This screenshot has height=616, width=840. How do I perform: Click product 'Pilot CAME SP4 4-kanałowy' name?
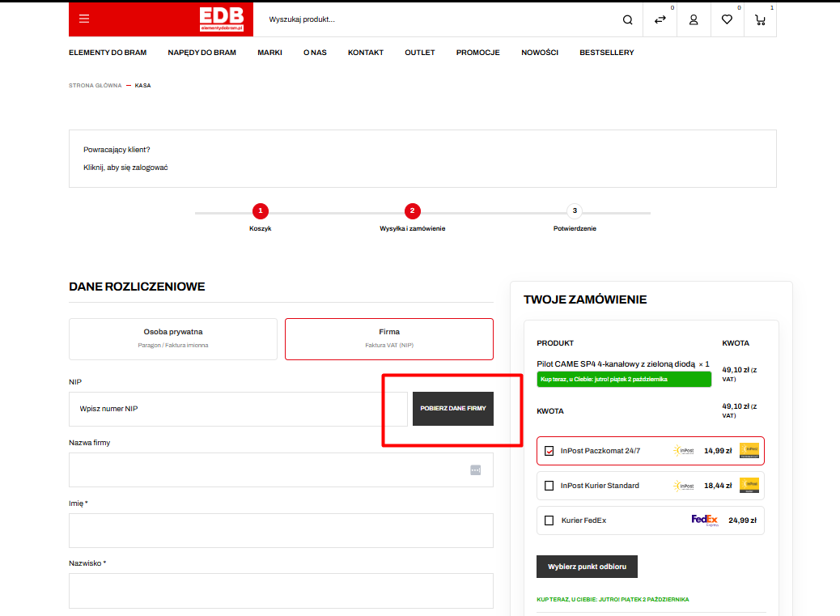(616, 364)
